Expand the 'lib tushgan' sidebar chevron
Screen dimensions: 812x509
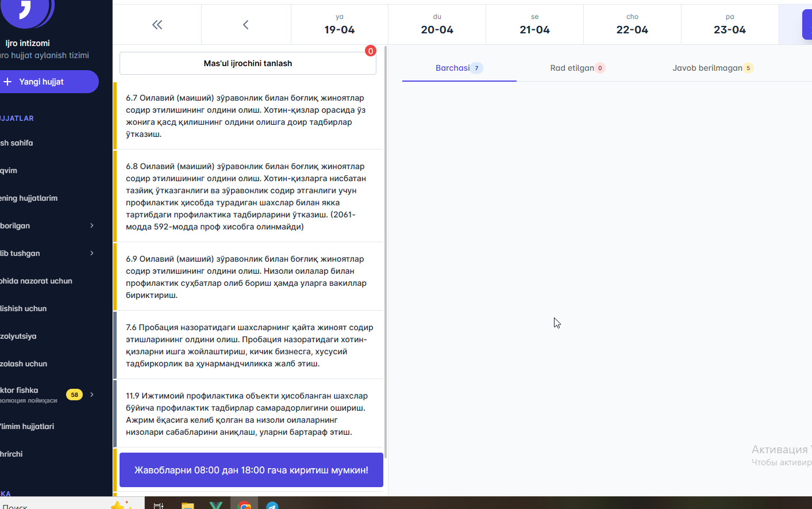coord(92,253)
